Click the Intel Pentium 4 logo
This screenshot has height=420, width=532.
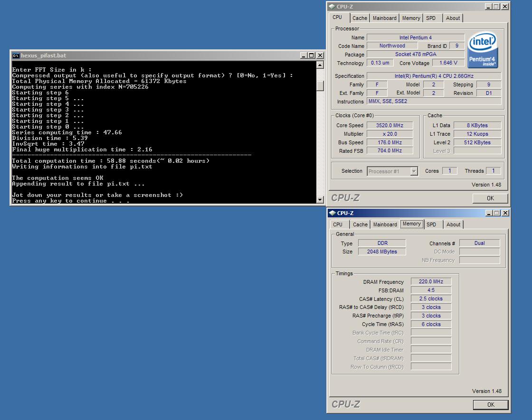click(x=483, y=49)
